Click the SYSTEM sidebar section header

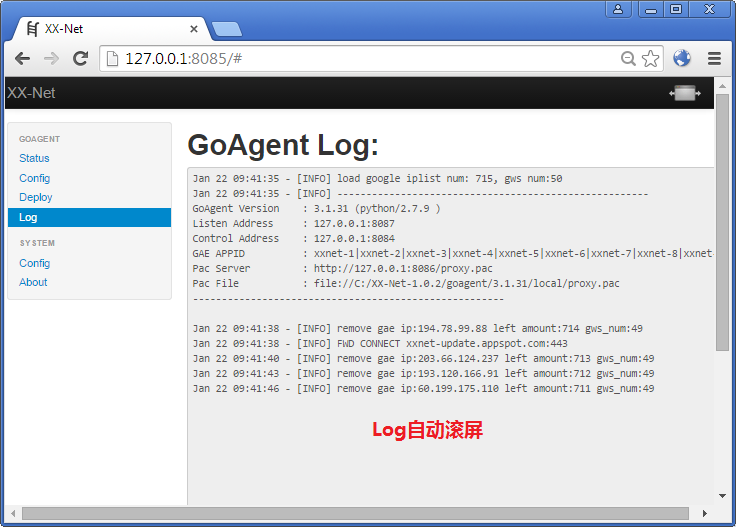(37, 243)
